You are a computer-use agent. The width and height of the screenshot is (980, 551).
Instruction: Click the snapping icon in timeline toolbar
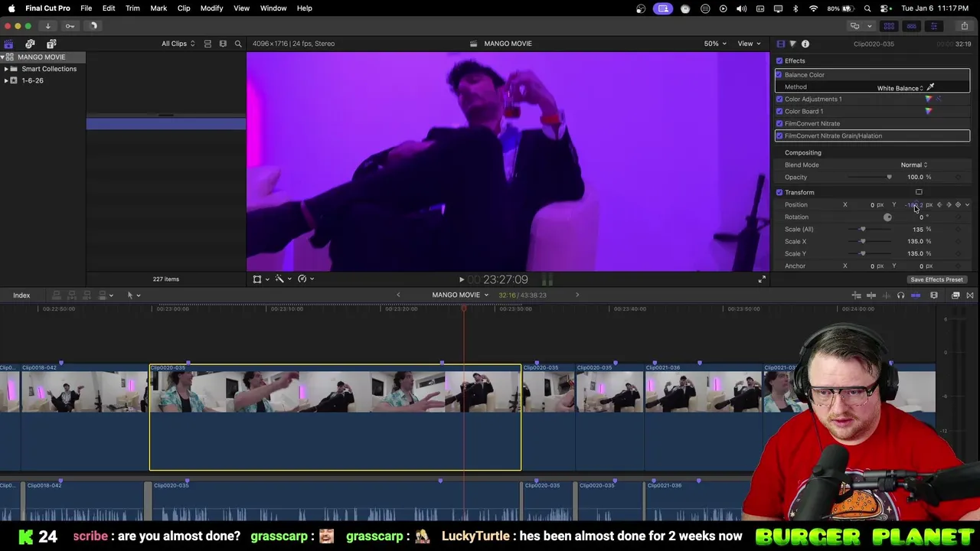[x=916, y=295]
